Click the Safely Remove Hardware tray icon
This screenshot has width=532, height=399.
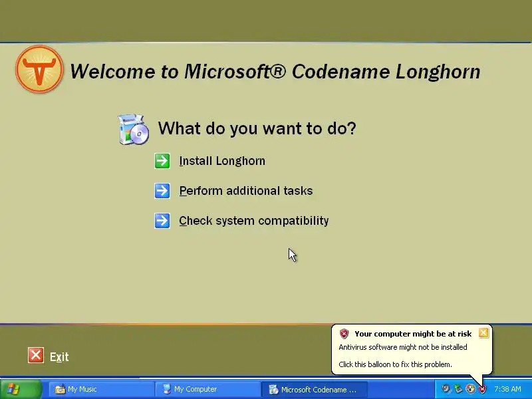tap(458, 388)
